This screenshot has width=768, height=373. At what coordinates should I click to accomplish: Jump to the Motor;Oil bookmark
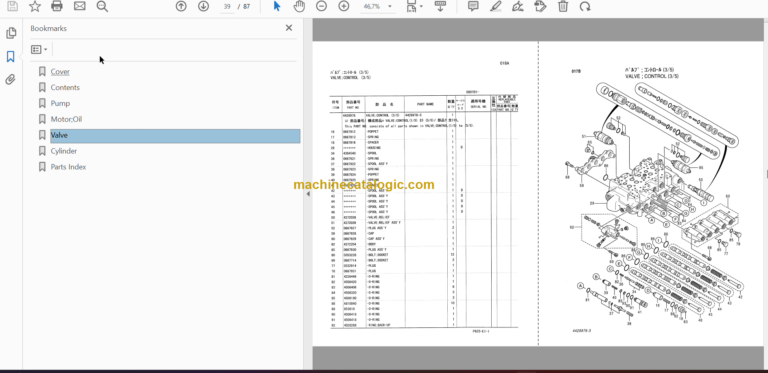pos(66,119)
